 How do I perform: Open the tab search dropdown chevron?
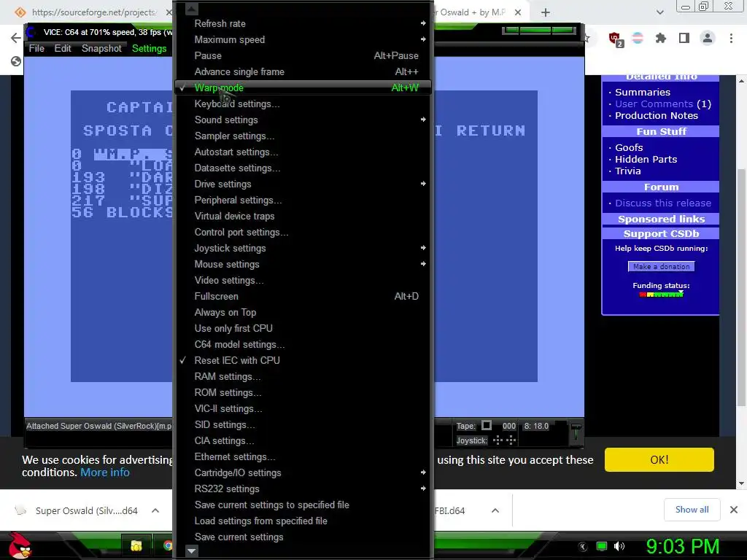[659, 12]
